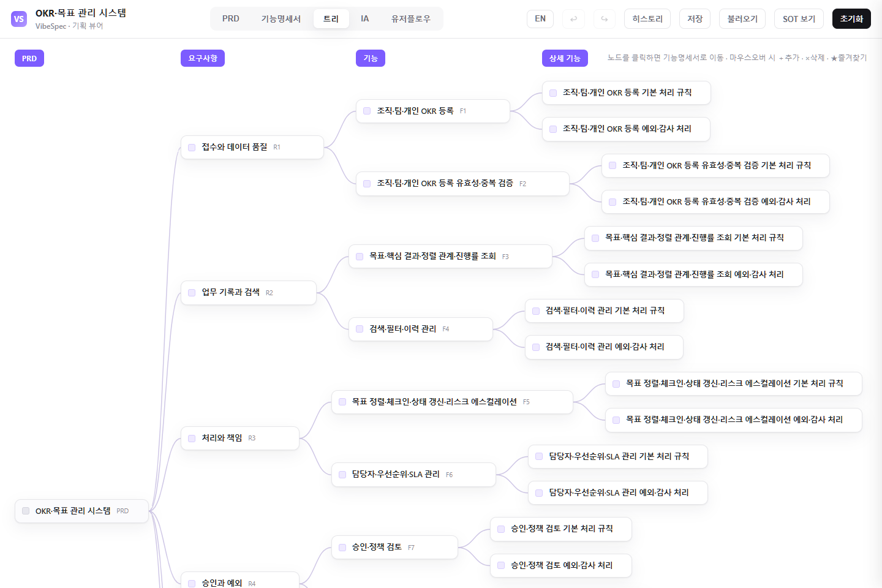Click the 불러오기 button
This screenshot has width=882, height=588.
click(x=742, y=19)
